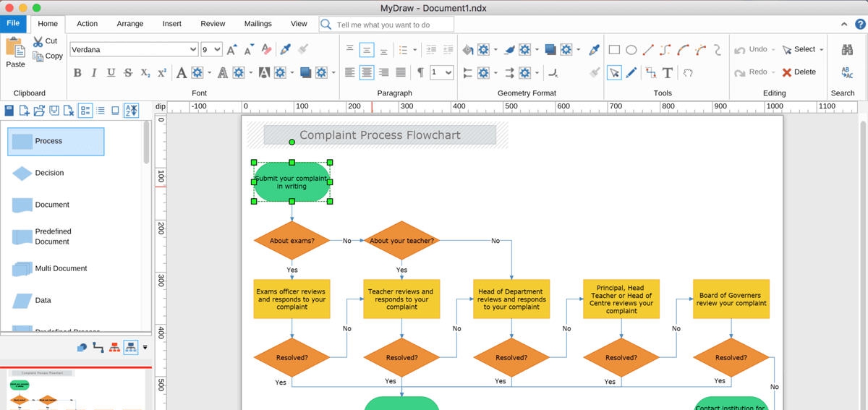Toggle Bold text formatting

(78, 72)
